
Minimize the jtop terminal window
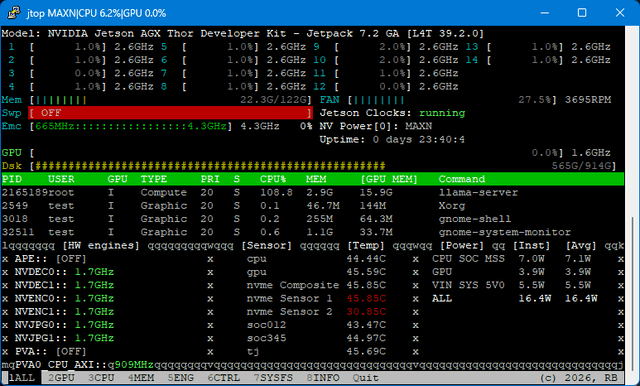(544, 13)
